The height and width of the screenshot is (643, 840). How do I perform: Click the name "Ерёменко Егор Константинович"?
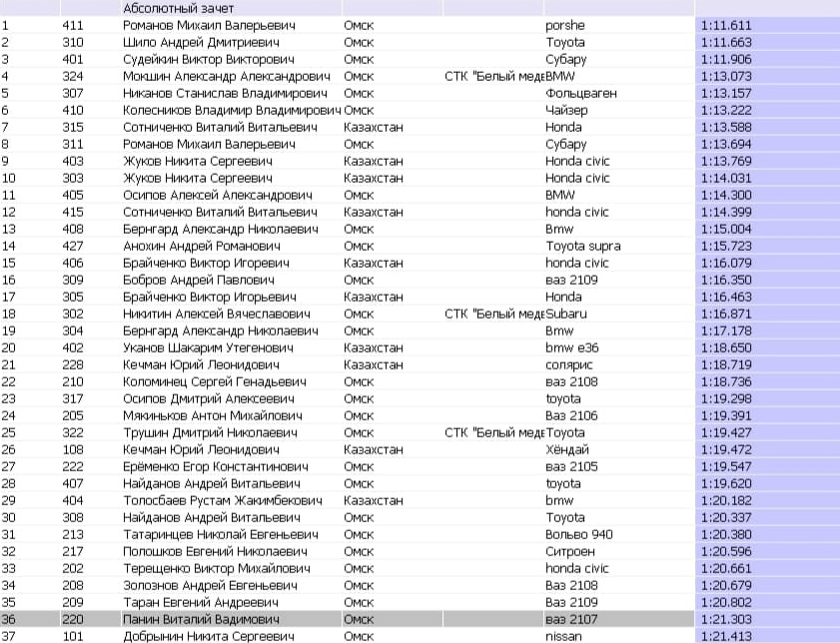pyautogui.click(x=216, y=467)
